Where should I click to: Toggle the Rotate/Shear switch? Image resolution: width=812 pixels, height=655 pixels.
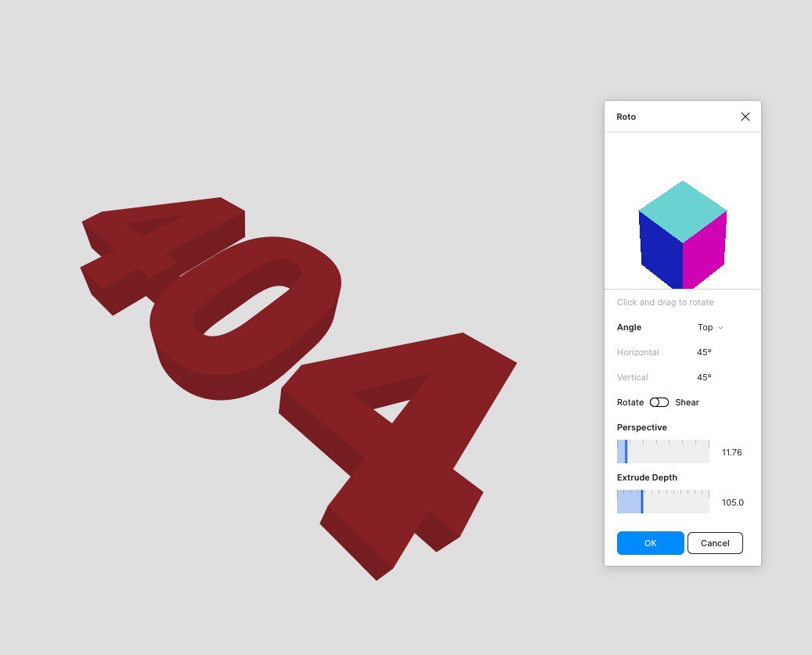coord(659,402)
